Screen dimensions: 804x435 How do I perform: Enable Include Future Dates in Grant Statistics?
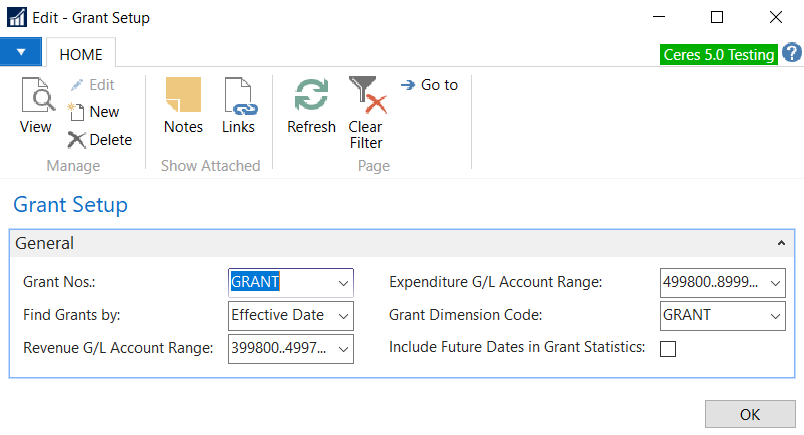click(x=668, y=348)
